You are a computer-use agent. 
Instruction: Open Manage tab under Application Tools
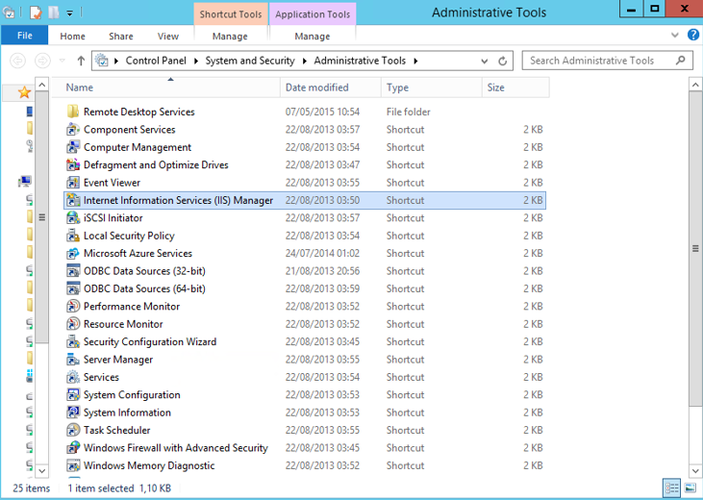[x=312, y=36]
